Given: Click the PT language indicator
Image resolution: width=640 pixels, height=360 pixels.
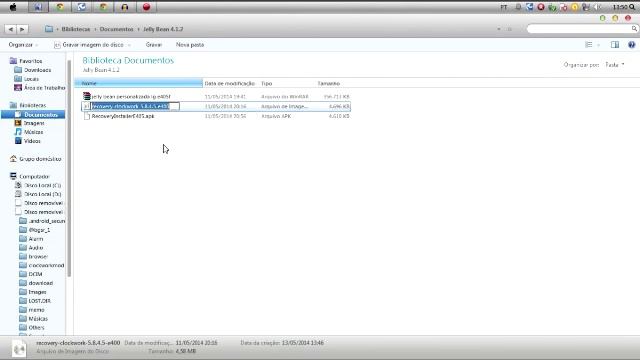Looking at the screenshot, I should 504,7.
